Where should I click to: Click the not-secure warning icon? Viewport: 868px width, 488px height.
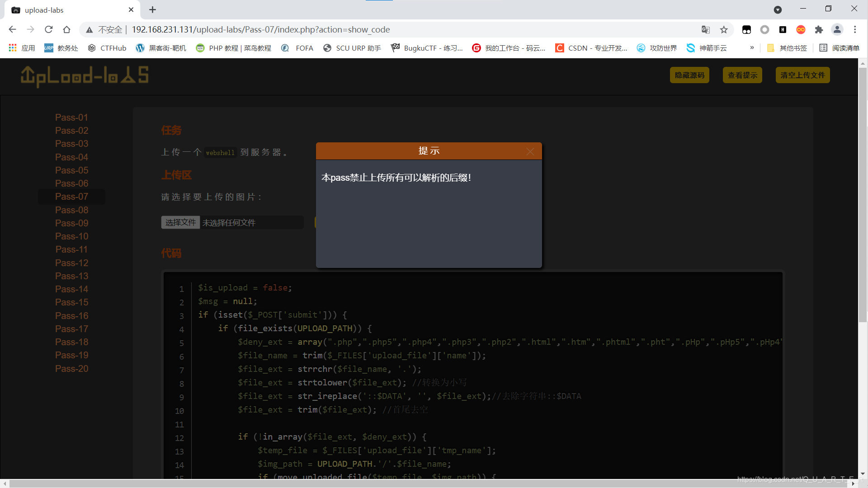[x=90, y=30]
